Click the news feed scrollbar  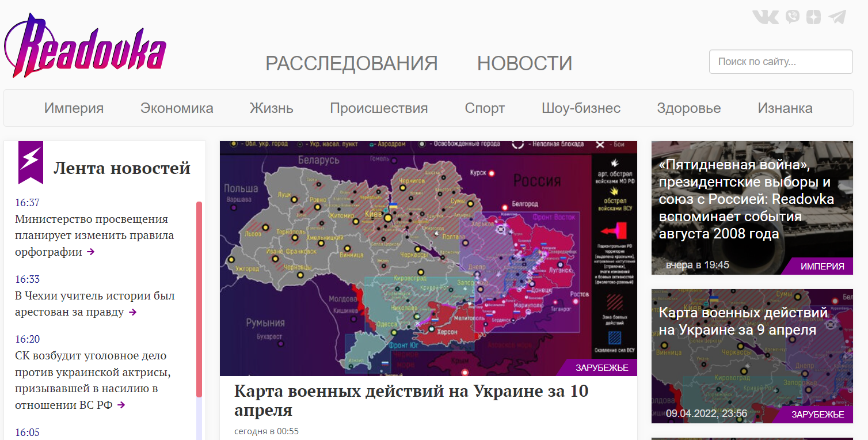(199, 299)
